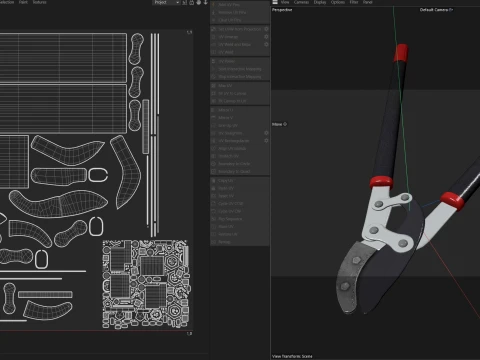This screenshot has height=360, width=480.
Task: Start Interactive Mapping
Action: [240, 69]
